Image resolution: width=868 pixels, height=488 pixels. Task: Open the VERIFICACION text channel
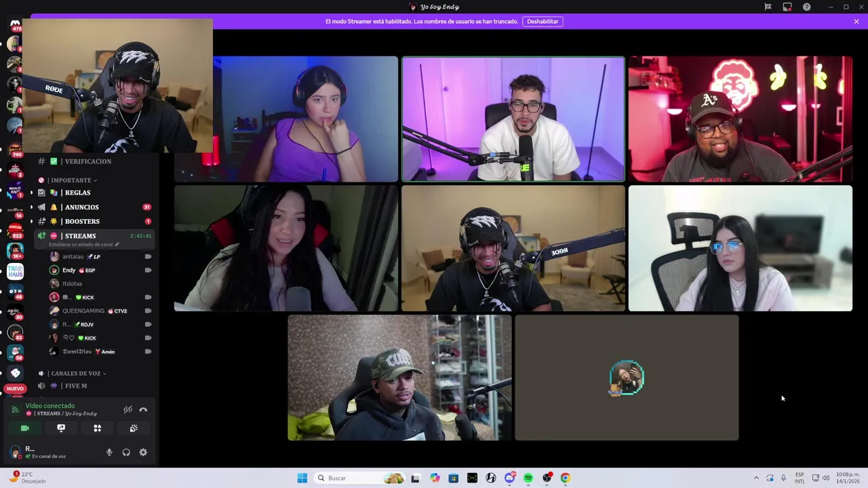(94, 161)
